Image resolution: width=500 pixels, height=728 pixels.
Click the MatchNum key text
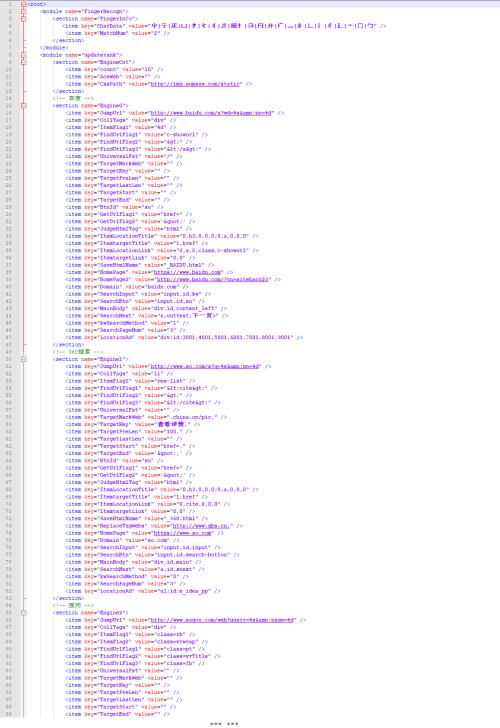(113, 33)
